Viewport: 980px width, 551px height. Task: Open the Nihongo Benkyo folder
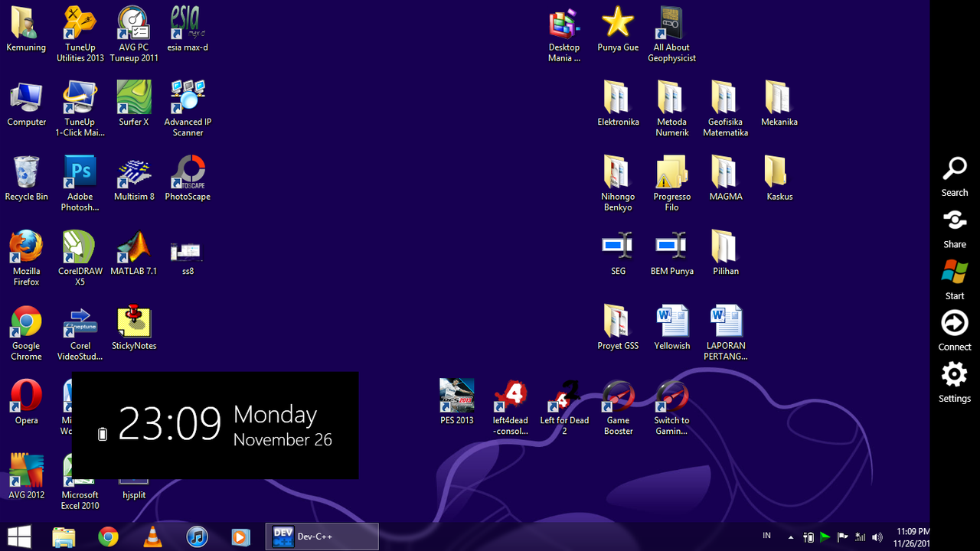click(x=618, y=184)
